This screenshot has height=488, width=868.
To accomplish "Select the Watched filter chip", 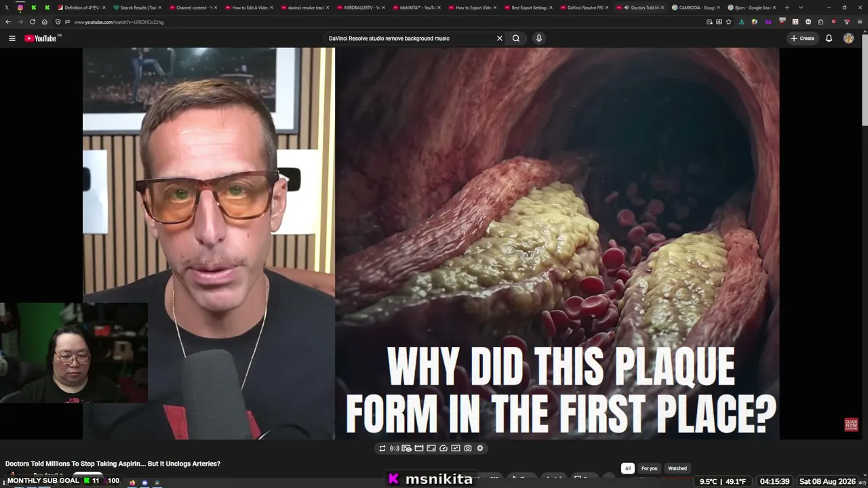I will pyautogui.click(x=677, y=468).
